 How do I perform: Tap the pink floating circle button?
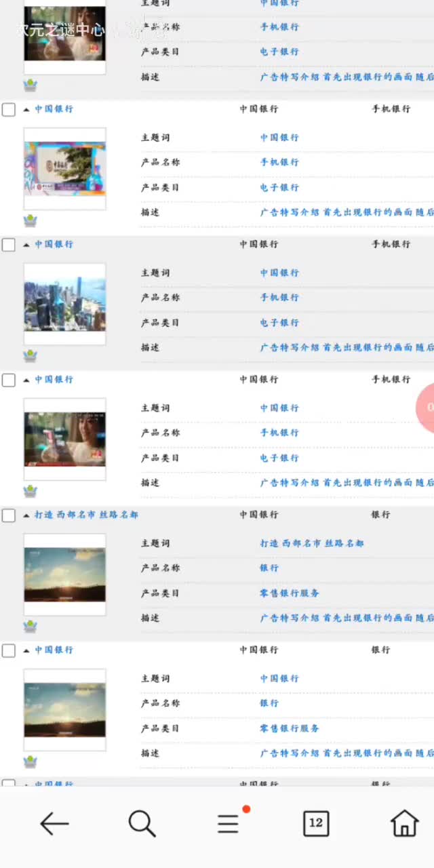point(426,408)
